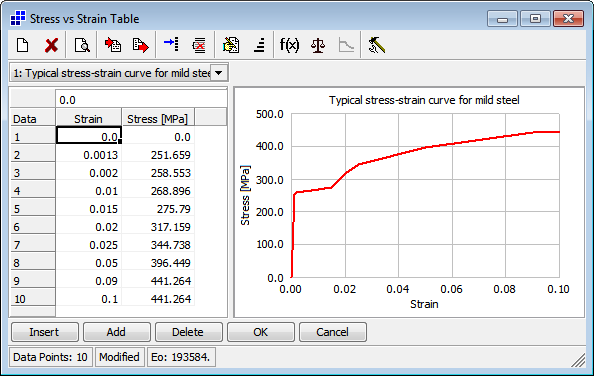
Task: Open the page preview magnifier icon
Action: click(82, 45)
